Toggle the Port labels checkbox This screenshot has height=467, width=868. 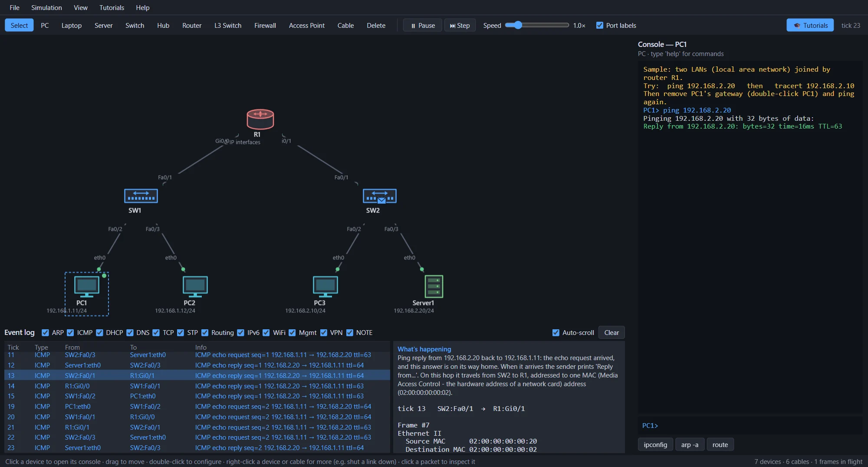(x=600, y=25)
